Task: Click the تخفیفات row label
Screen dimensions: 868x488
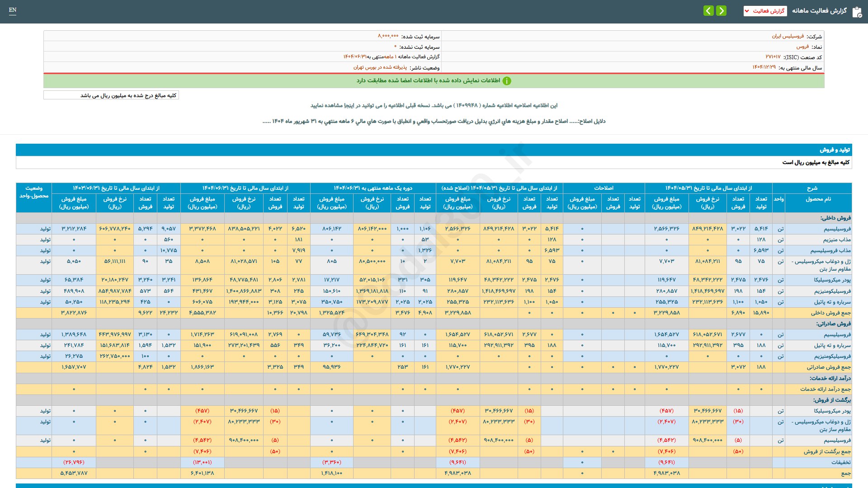Action: tap(841, 462)
